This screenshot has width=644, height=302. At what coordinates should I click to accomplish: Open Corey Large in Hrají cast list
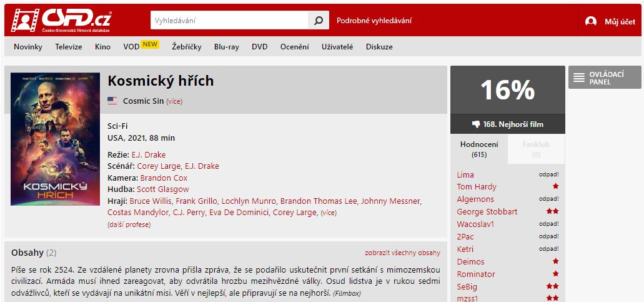point(294,213)
